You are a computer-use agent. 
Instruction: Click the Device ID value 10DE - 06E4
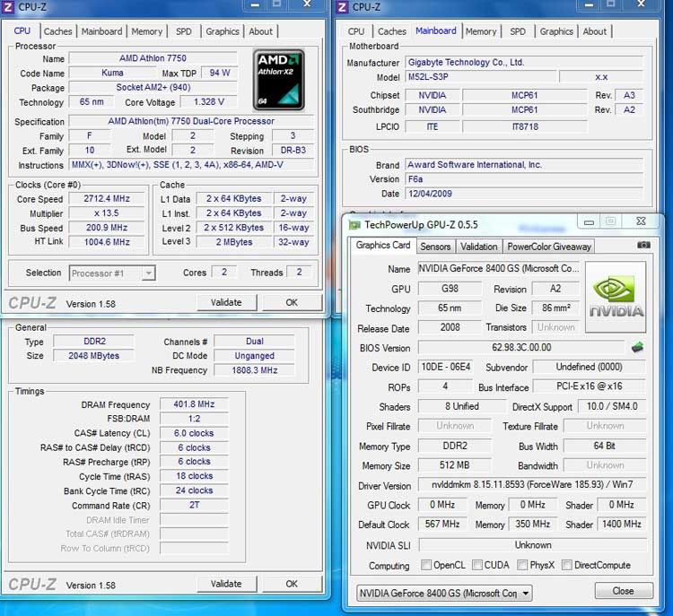(445, 368)
